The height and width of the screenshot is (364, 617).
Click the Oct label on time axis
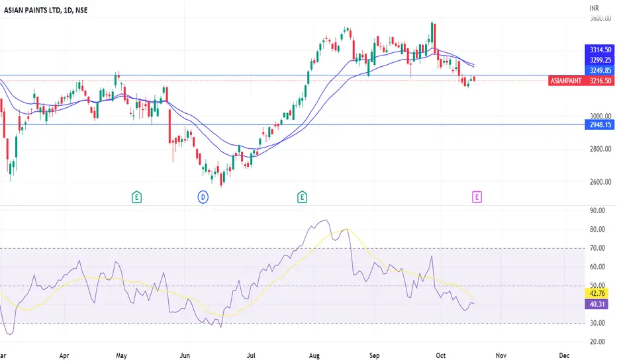click(x=441, y=356)
